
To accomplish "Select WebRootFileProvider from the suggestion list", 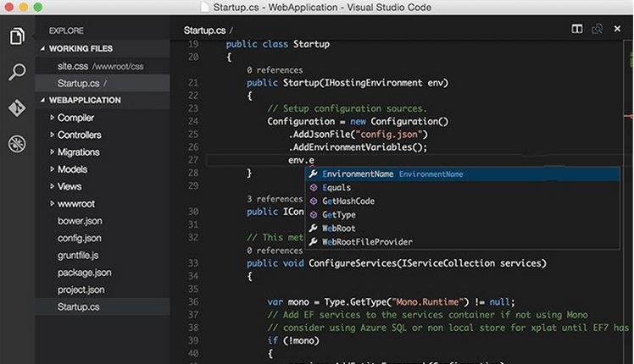I will 462,241.
